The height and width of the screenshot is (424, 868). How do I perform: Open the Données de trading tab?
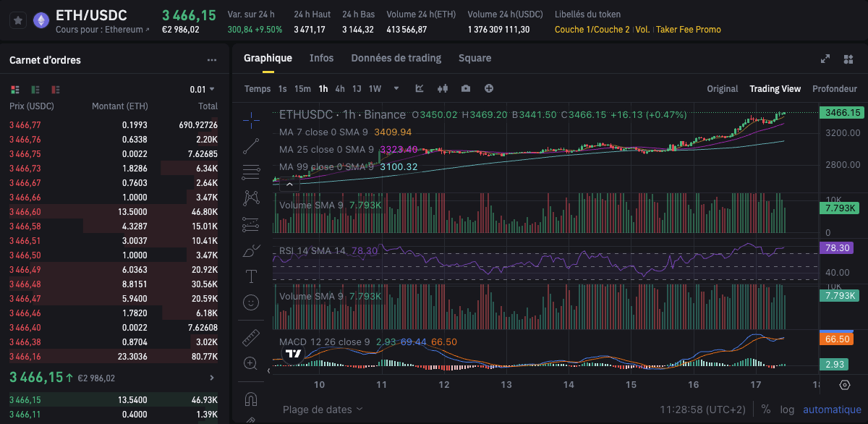(396, 58)
